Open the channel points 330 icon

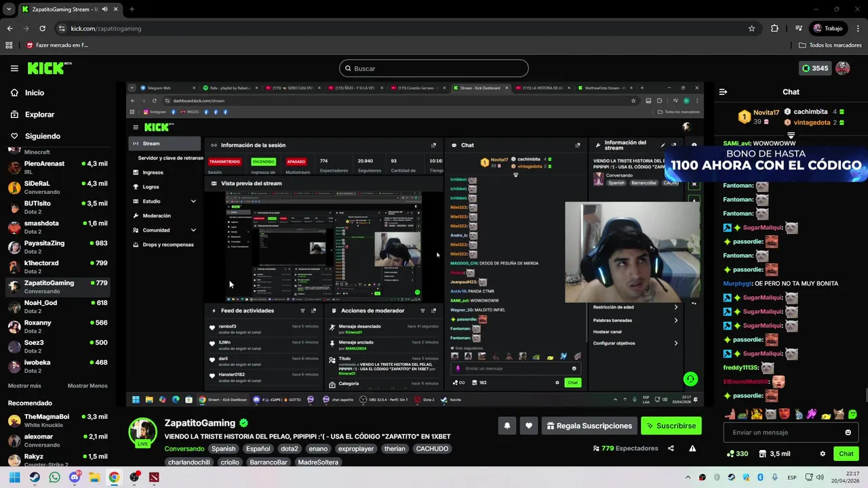coord(737,454)
